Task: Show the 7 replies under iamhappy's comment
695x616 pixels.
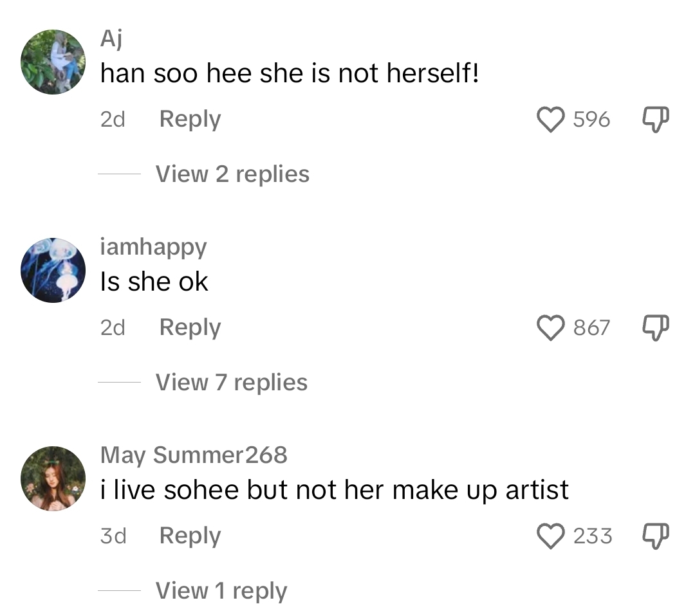Action: coord(230,382)
